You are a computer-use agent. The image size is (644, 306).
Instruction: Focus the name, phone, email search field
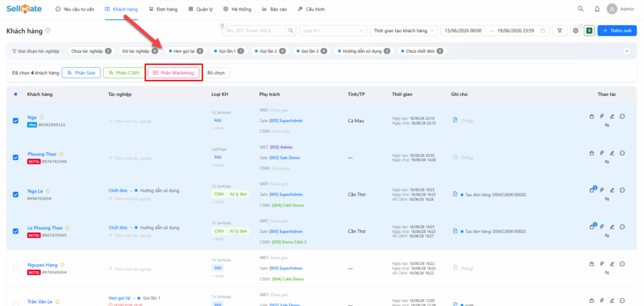(x=255, y=30)
